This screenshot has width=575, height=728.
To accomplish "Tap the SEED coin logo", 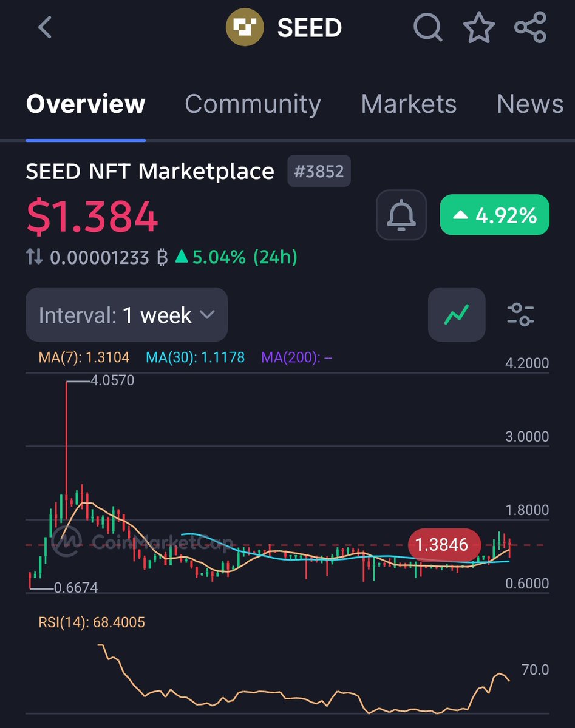I will 245,28.
